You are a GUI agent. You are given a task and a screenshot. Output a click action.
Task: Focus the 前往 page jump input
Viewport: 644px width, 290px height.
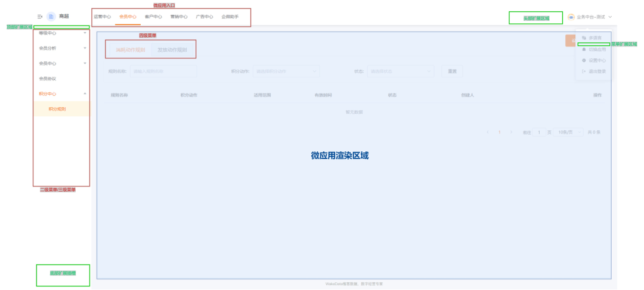pyautogui.click(x=539, y=132)
